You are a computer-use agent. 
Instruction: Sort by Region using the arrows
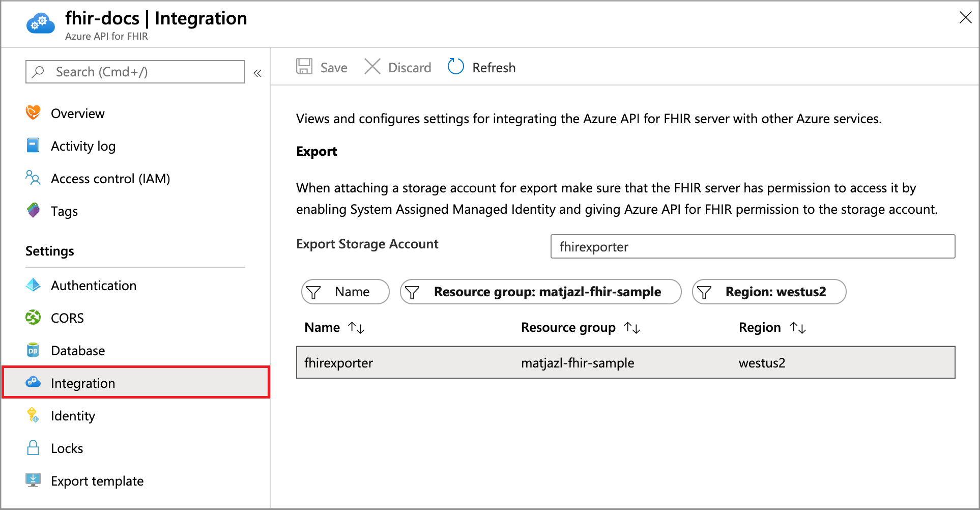pyautogui.click(x=798, y=328)
